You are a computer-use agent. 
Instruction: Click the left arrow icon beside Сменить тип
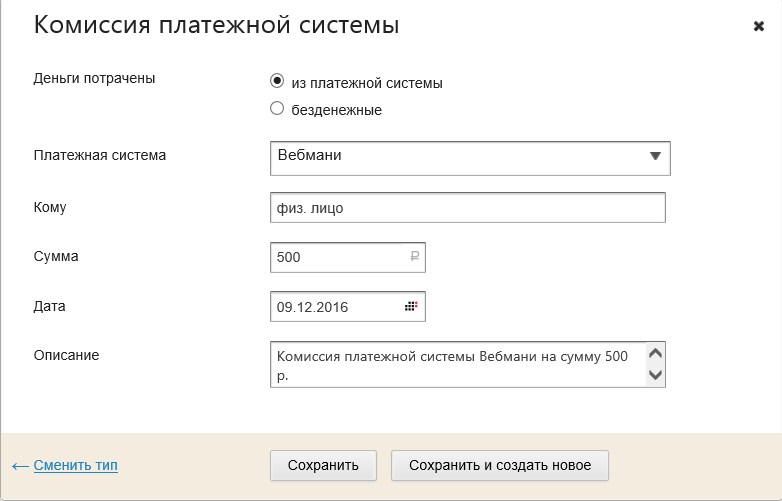[20, 466]
